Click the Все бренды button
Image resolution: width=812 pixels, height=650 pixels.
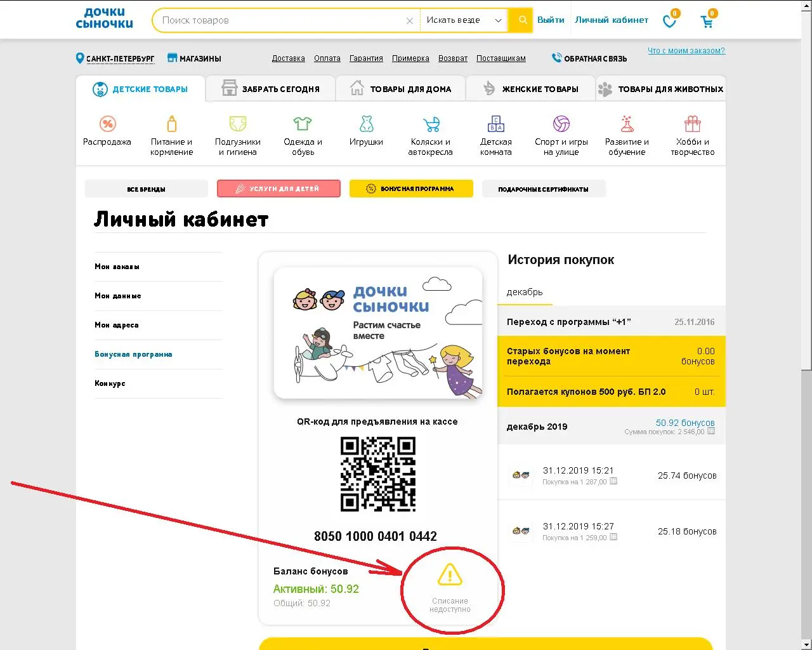coord(147,189)
